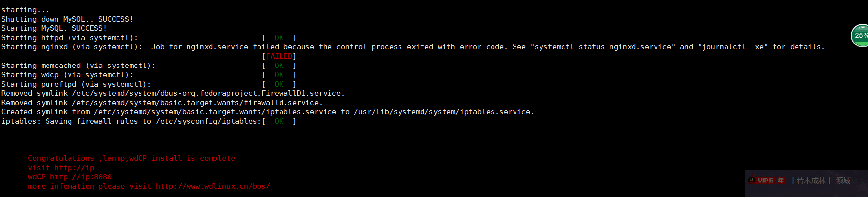Click the firewalld.service removed symlink line
868x197 pixels.
(162, 103)
